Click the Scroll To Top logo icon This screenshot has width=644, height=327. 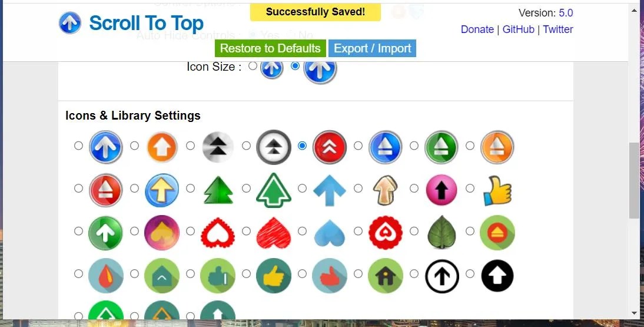click(x=70, y=22)
